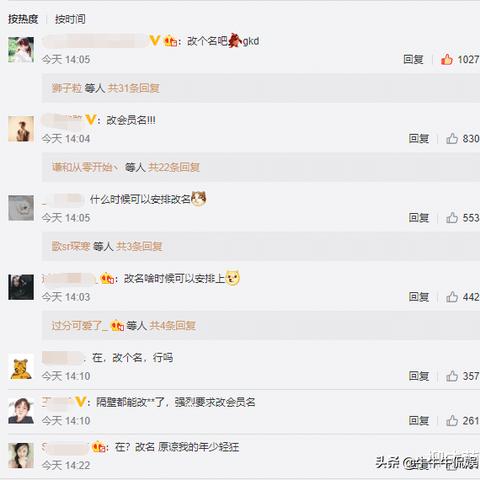
Task: Click membership crown badge before 改个名吧
Action: point(170,41)
